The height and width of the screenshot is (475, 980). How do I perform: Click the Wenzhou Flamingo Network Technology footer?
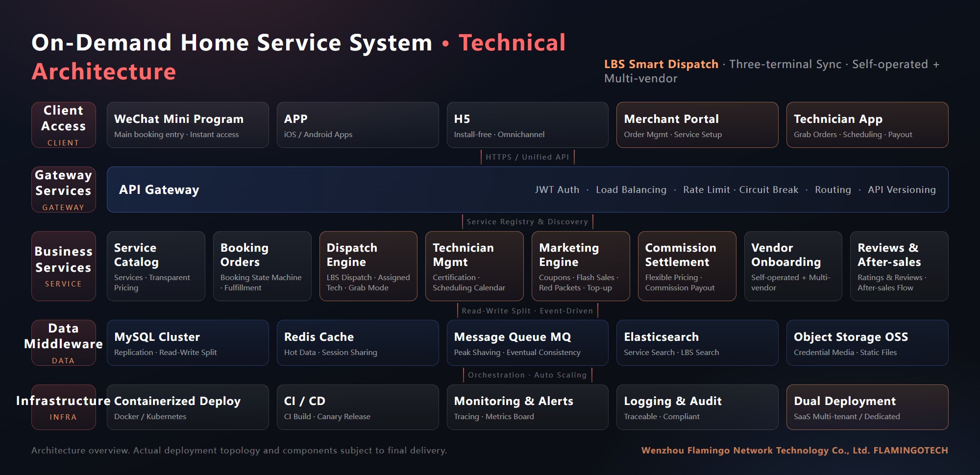[x=794, y=451]
